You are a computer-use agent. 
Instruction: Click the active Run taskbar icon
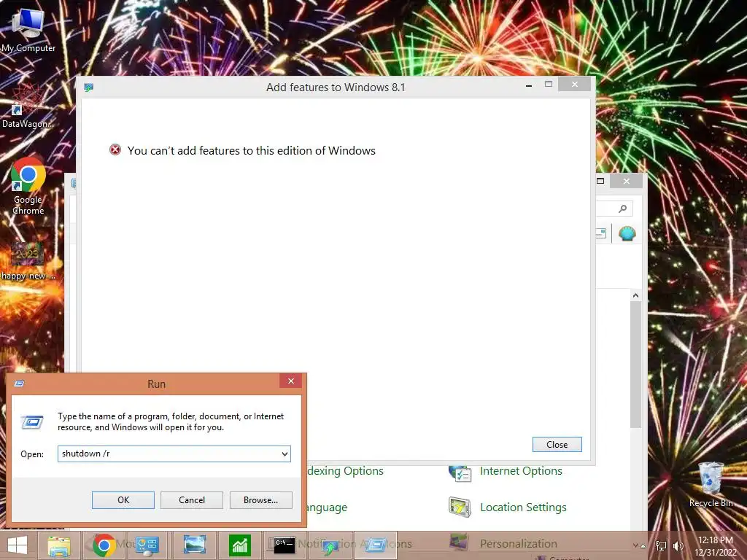[x=376, y=545]
